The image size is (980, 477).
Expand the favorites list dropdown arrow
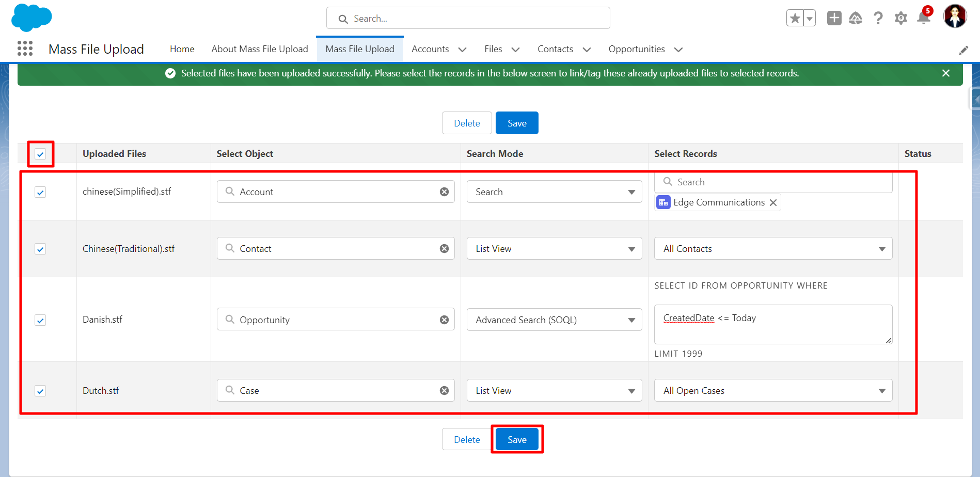coord(810,19)
